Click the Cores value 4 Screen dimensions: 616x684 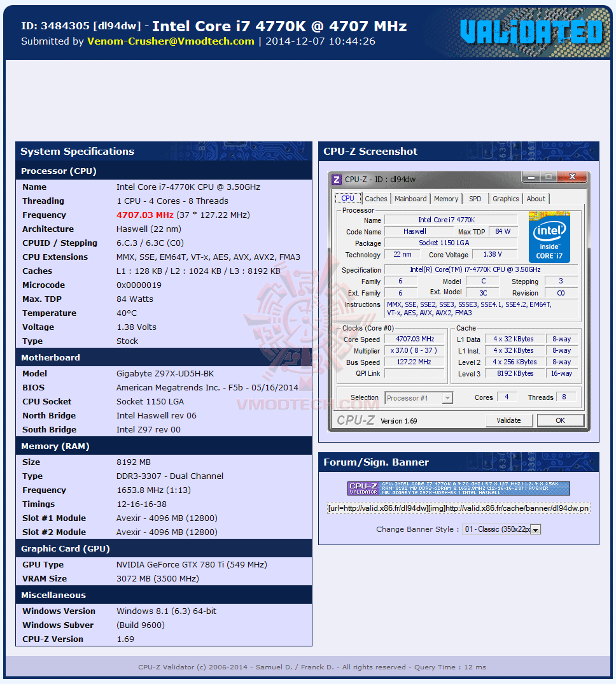coord(507,397)
